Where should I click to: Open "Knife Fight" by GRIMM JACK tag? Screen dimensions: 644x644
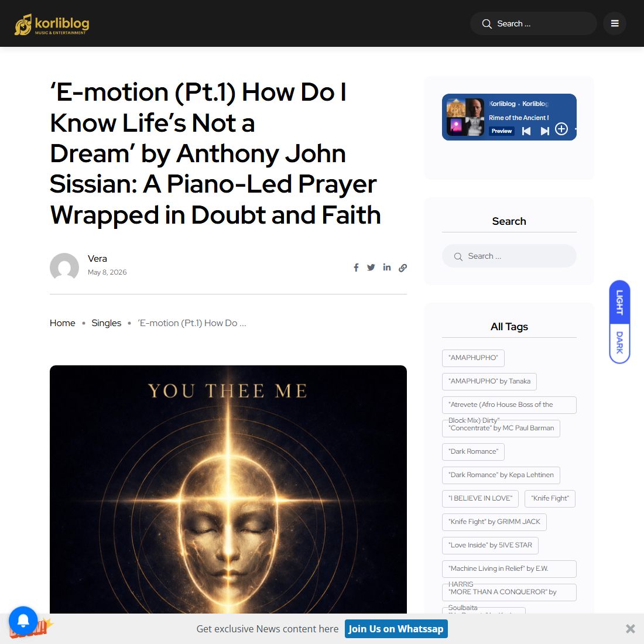click(494, 522)
